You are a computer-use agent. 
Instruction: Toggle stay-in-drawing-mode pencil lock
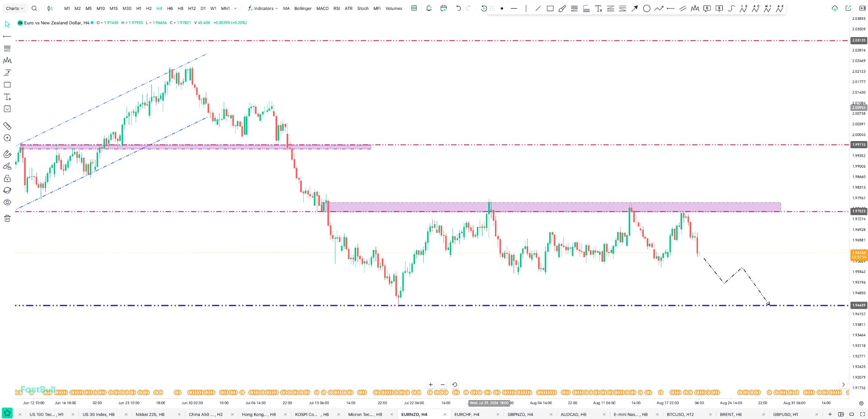click(7, 166)
